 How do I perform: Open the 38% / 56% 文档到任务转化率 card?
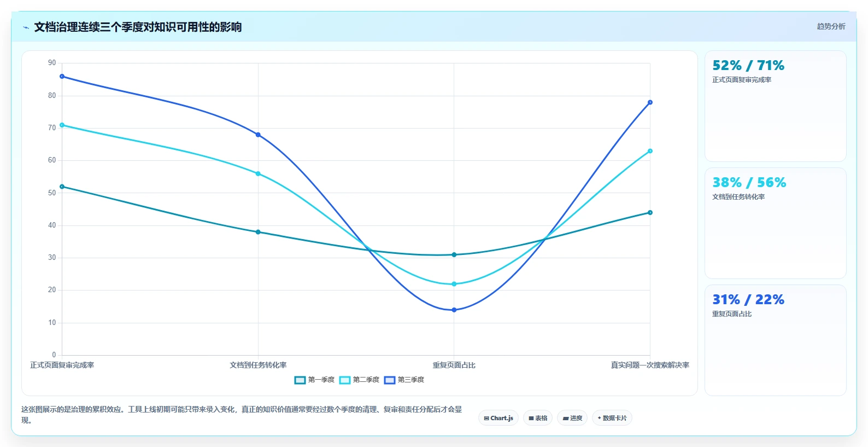(775, 223)
